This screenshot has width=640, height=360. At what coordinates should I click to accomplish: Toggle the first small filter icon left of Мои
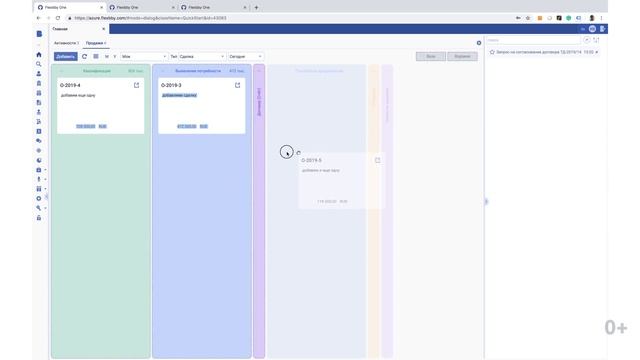point(107,57)
